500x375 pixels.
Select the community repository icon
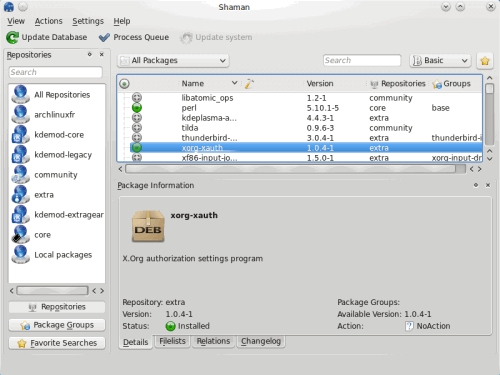click(20, 175)
